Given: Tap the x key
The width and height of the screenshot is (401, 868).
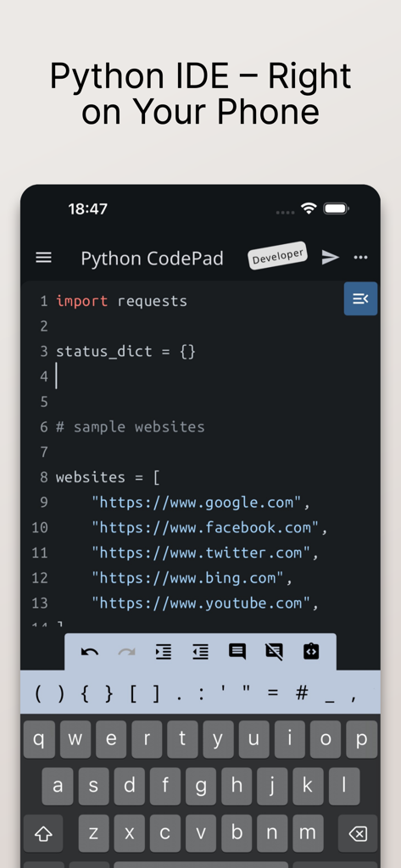Looking at the screenshot, I should point(129,833).
